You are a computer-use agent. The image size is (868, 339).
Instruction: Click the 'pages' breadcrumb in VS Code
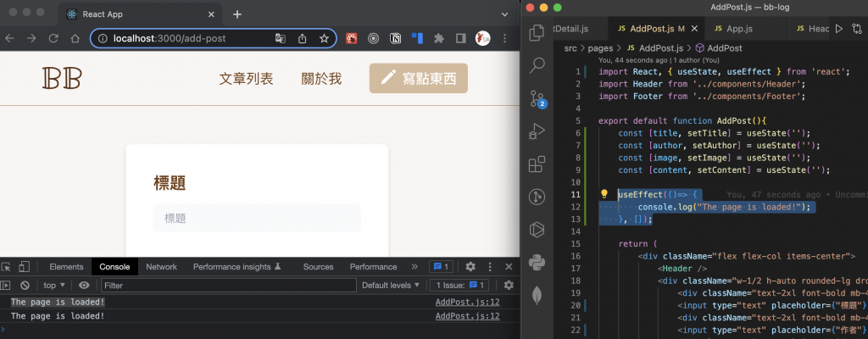pos(599,48)
